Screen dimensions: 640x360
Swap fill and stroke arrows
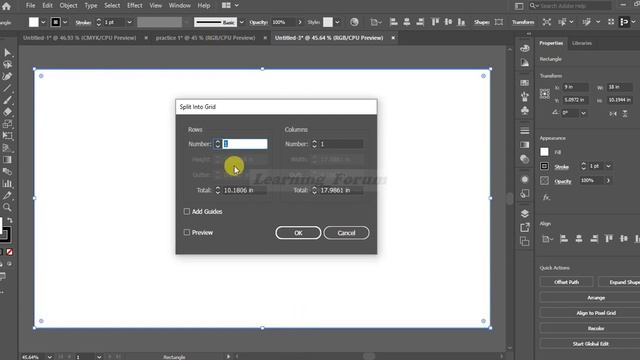click(10, 220)
